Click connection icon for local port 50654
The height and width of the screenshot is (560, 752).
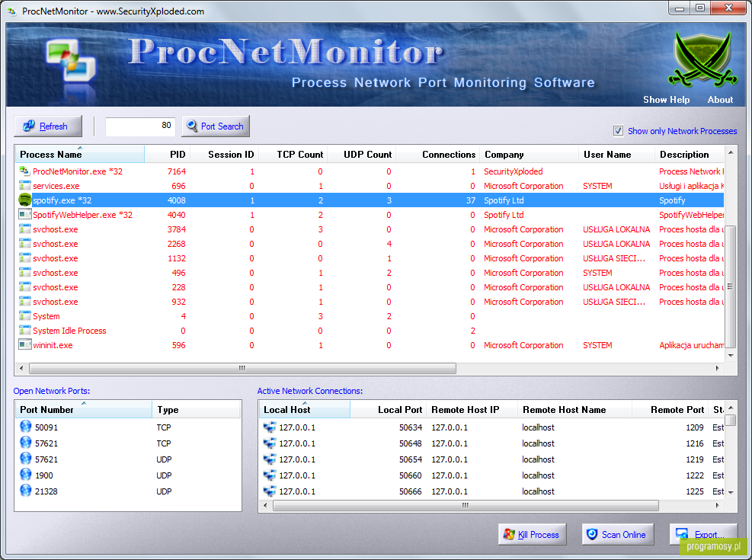pos(270,459)
